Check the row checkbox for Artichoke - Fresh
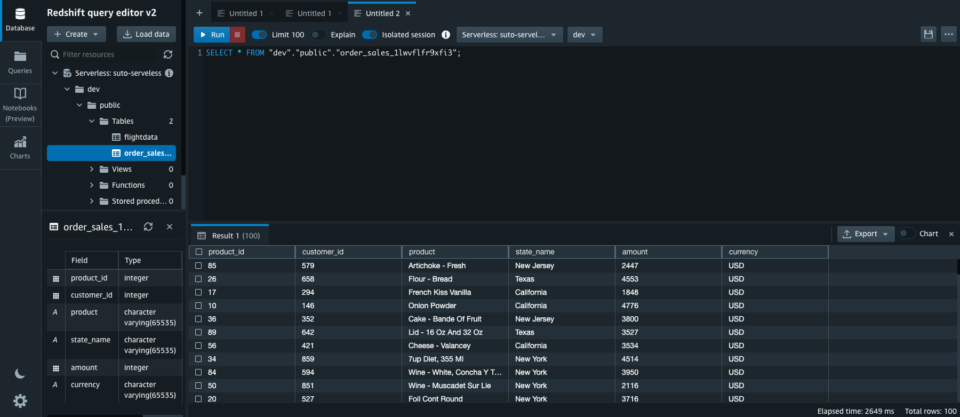 199,266
